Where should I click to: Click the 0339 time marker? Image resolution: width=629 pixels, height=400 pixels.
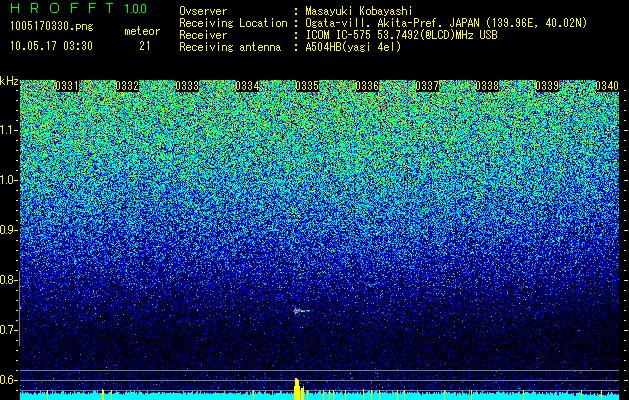click(x=547, y=86)
